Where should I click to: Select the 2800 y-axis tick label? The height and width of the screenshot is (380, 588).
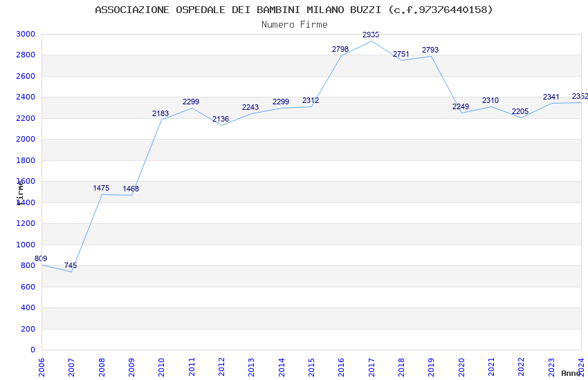pos(26,55)
